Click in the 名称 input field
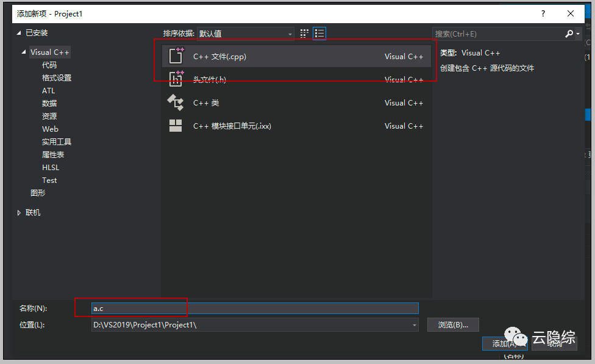Image resolution: width=595 pixels, height=364 pixels. click(255, 308)
